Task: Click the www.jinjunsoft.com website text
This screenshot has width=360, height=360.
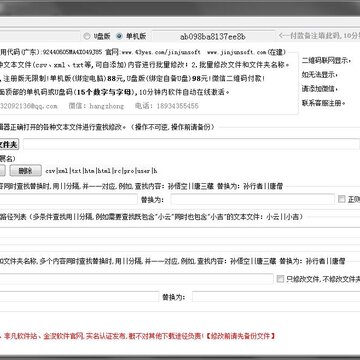Action: (x=237, y=52)
